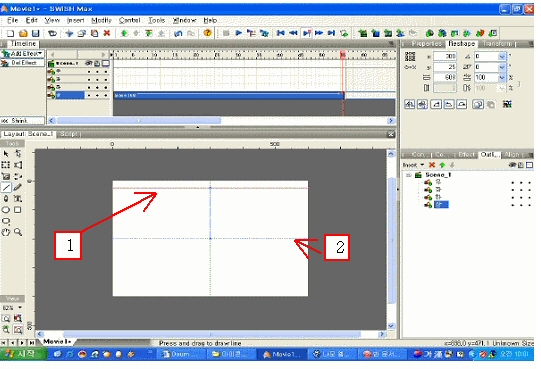Click the Save floppy disk icon

coord(35,33)
